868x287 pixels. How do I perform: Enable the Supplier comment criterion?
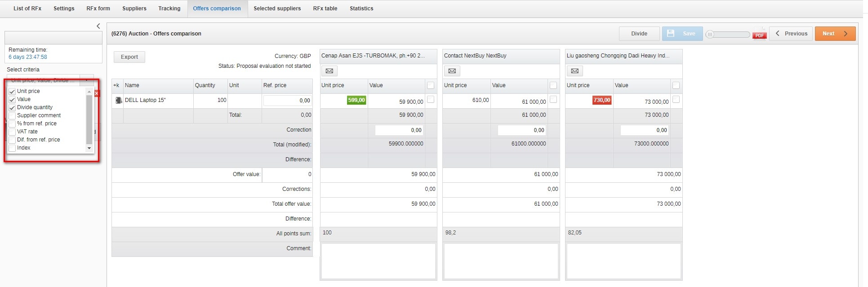tap(12, 116)
